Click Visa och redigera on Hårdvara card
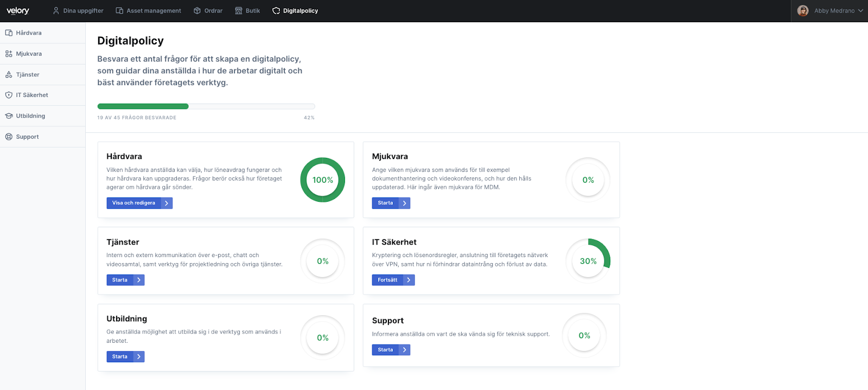Image resolution: width=868 pixels, height=390 pixels. pyautogui.click(x=139, y=203)
